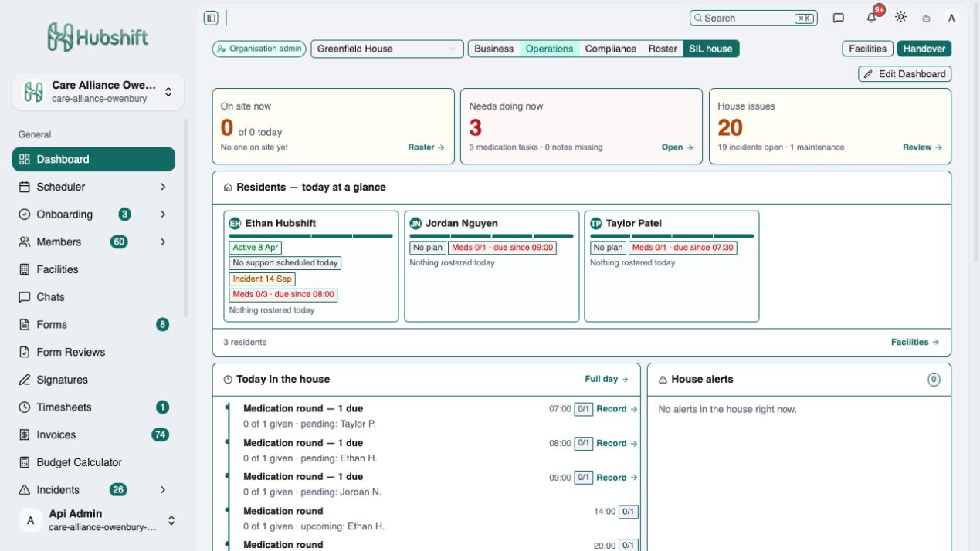The image size is (980, 551).
Task: Open the Facilities link under residents
Action: 915,342
